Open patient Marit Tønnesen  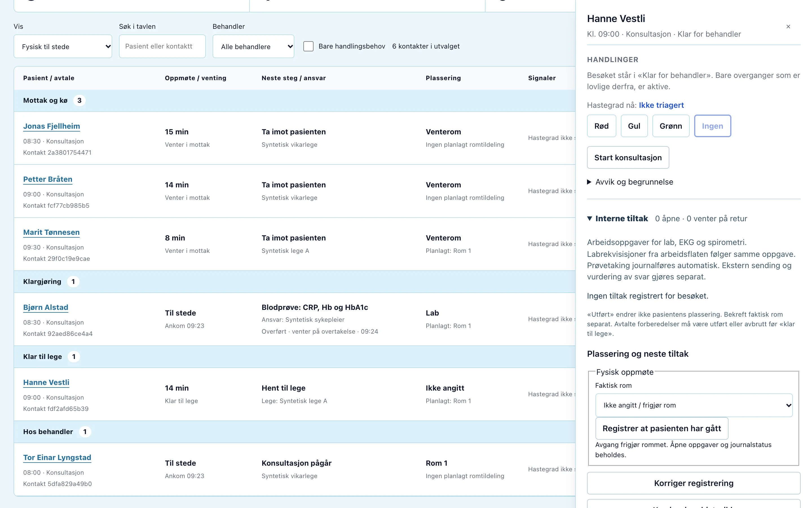pyautogui.click(x=51, y=233)
